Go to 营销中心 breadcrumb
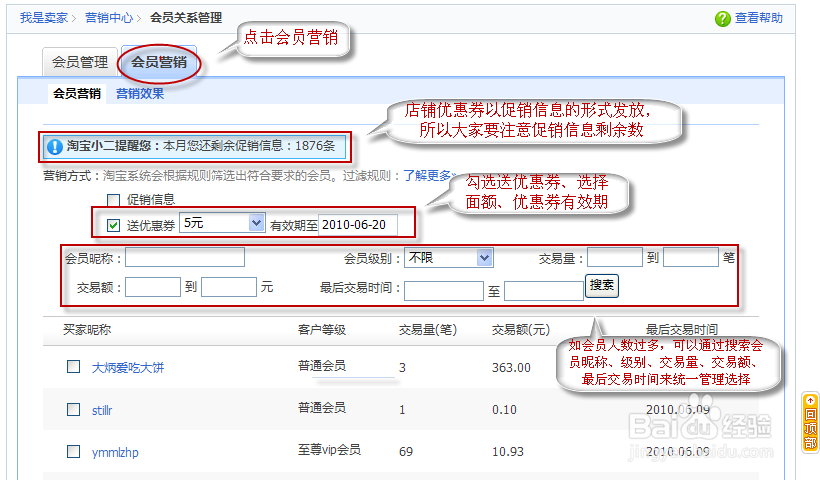The image size is (820, 480). (109, 18)
